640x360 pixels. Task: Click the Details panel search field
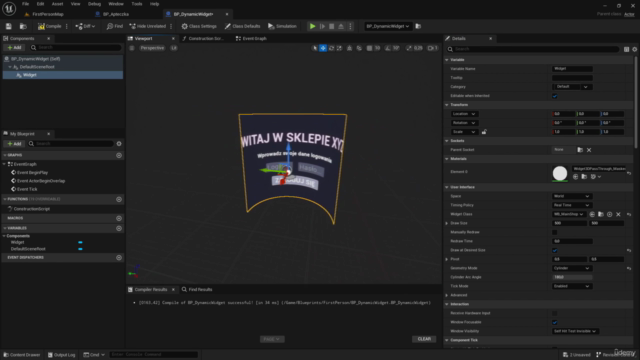[533, 49]
